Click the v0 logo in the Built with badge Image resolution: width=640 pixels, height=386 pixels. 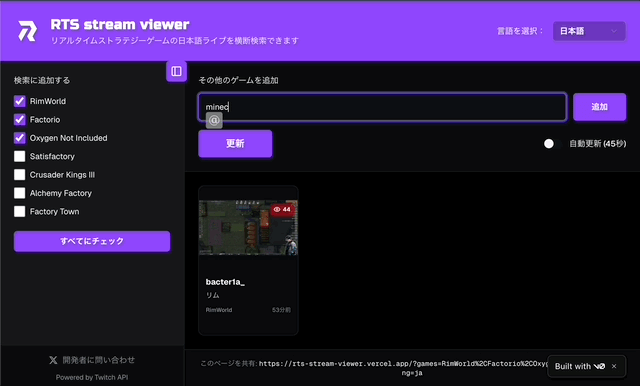tap(599, 366)
